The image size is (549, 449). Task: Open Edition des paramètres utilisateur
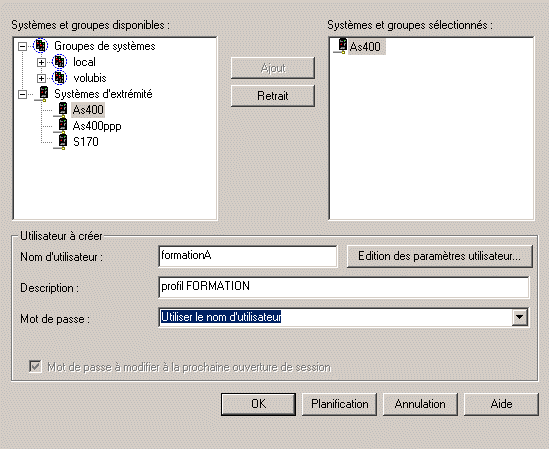pyautogui.click(x=440, y=256)
